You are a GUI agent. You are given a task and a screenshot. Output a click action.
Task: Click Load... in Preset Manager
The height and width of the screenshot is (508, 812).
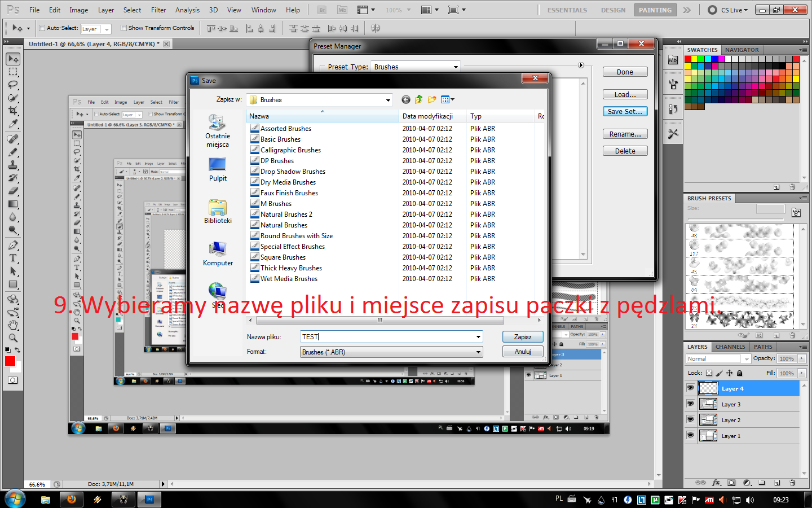click(625, 94)
